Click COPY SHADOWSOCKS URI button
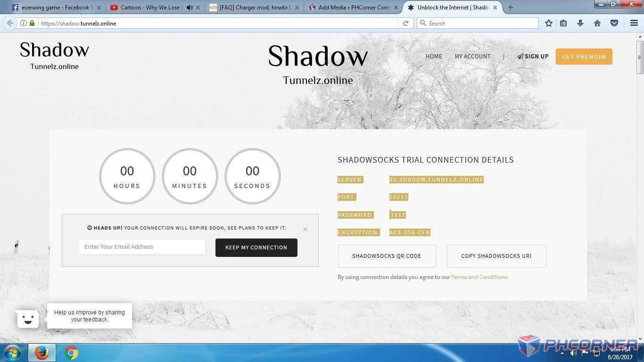644x362 pixels. click(496, 256)
